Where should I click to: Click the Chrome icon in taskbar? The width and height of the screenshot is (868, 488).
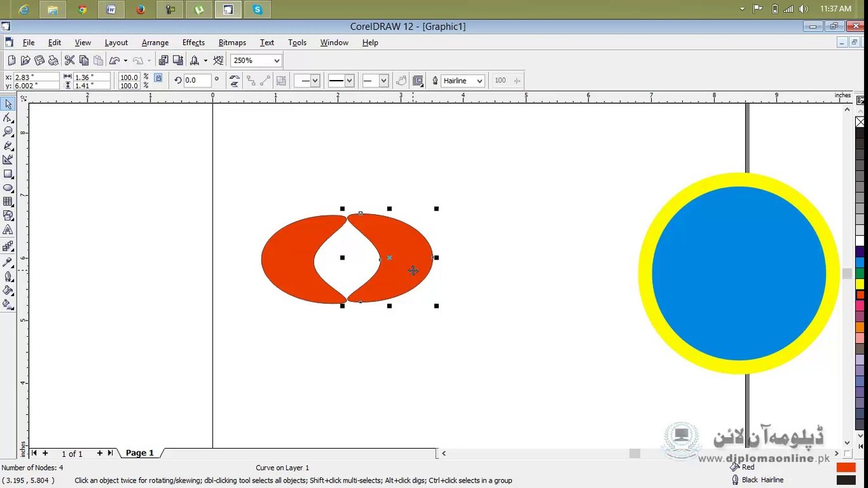82,9
